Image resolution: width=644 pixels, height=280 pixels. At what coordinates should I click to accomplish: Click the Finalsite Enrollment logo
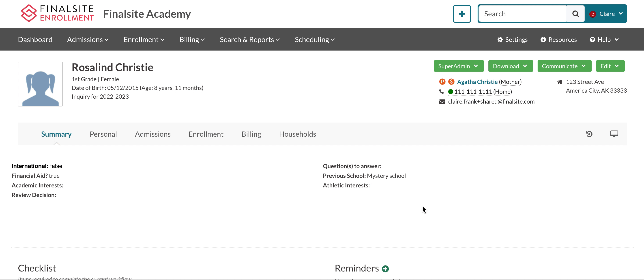[57, 13]
